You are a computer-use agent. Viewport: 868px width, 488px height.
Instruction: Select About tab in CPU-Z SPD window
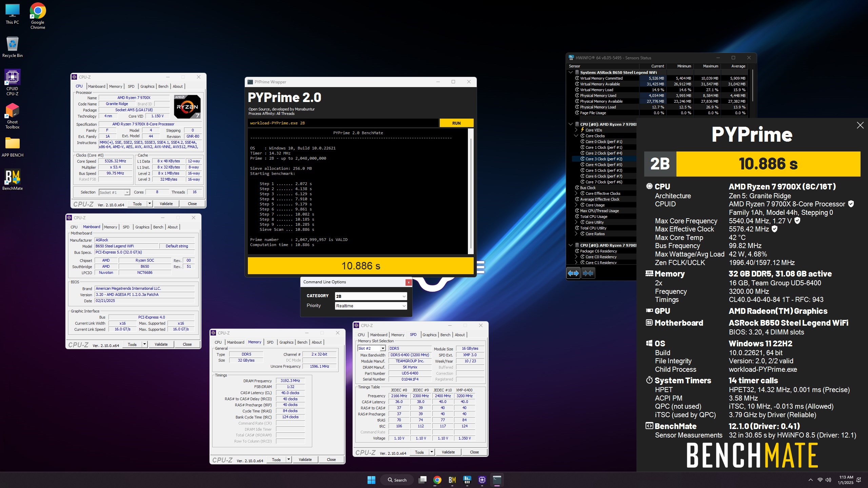tap(460, 335)
